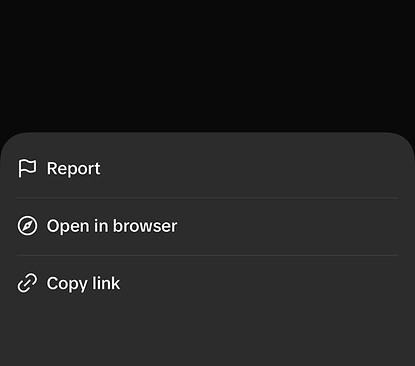Flag this post with the Report row
The image size is (415, 366).
207,168
